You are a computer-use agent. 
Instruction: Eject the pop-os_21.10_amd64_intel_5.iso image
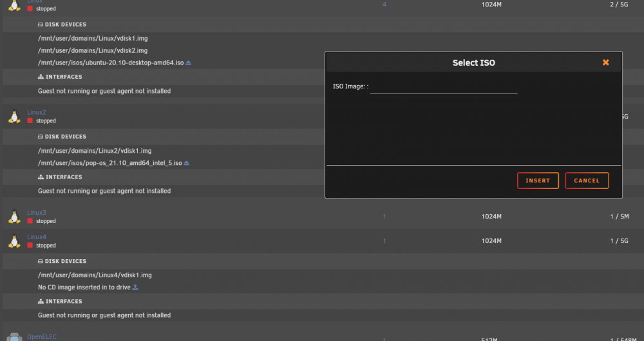click(187, 163)
